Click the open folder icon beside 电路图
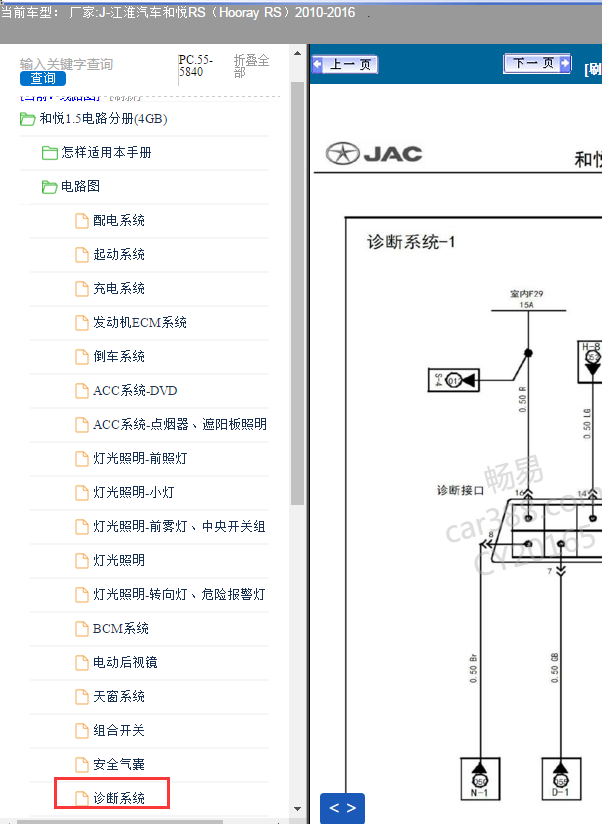Viewport: 602px width, 824px height. point(49,187)
